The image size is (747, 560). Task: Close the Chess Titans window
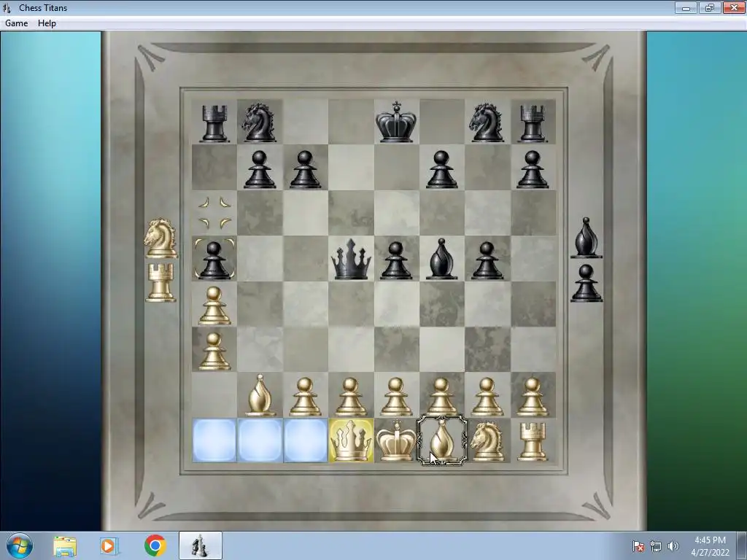(x=734, y=7)
